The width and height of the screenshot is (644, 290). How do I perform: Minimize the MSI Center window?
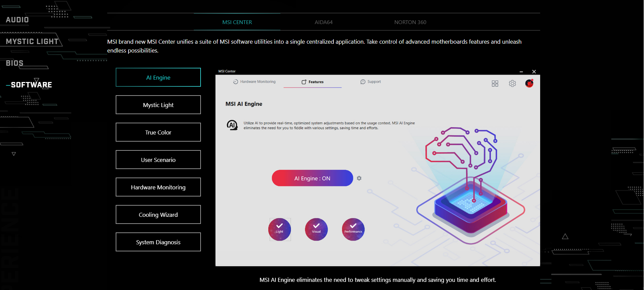point(521,71)
